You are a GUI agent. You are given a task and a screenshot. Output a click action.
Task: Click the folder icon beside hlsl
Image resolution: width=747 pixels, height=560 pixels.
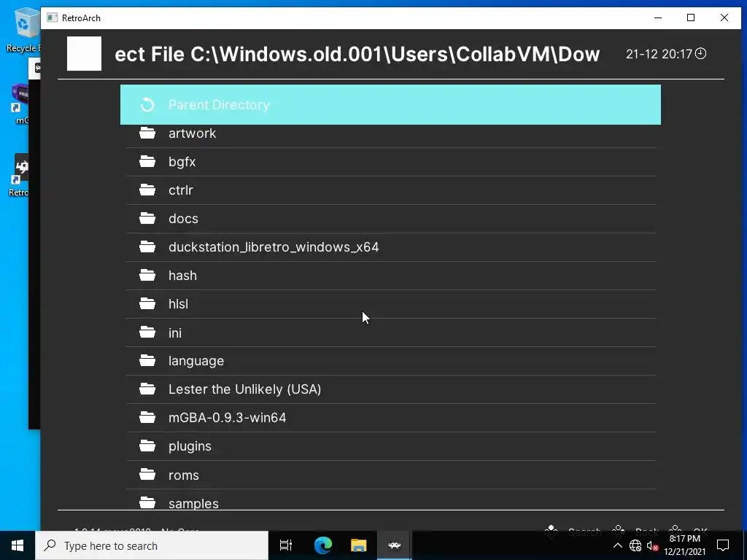tap(147, 303)
